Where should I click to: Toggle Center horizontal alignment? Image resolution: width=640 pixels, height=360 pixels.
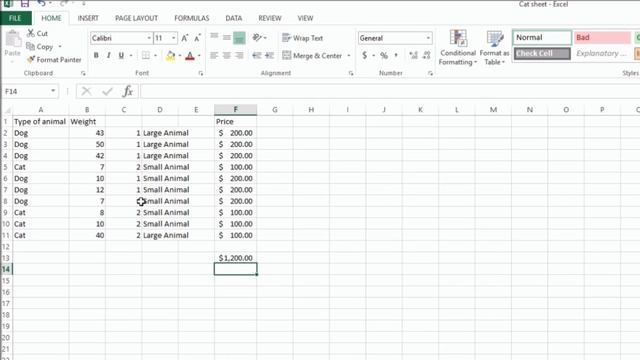tap(227, 55)
